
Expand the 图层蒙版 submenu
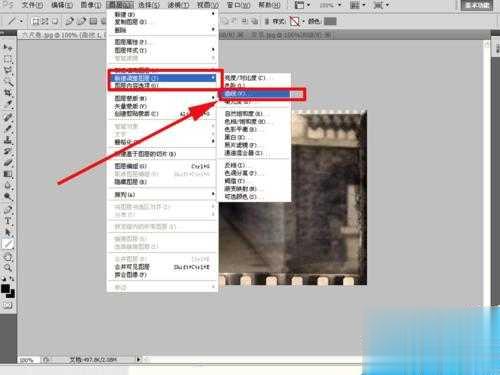click(163, 98)
